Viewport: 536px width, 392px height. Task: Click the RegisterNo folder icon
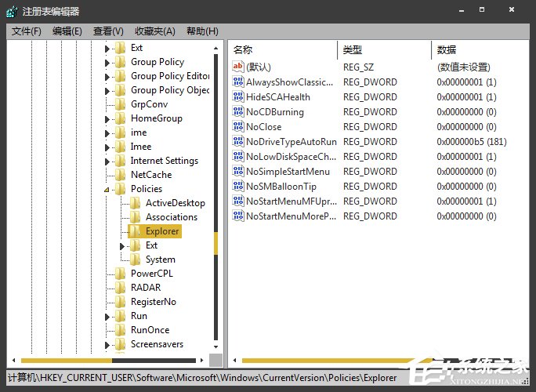click(x=121, y=302)
